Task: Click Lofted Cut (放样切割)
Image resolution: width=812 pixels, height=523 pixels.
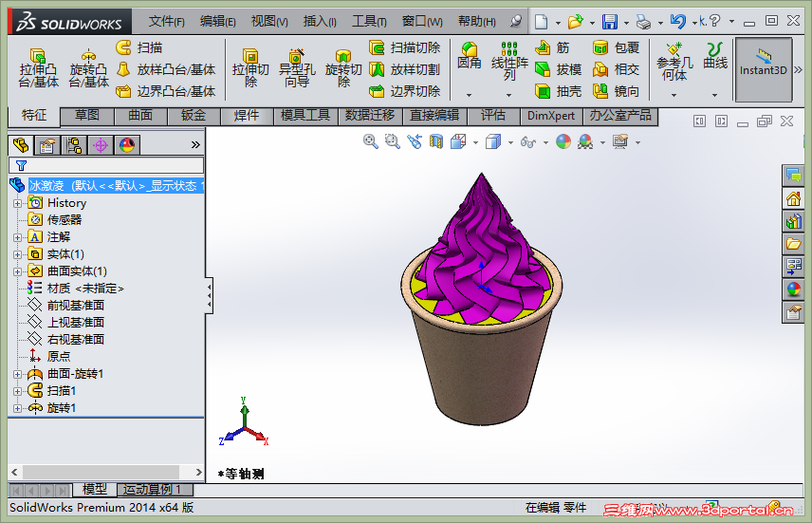Action: point(405,69)
